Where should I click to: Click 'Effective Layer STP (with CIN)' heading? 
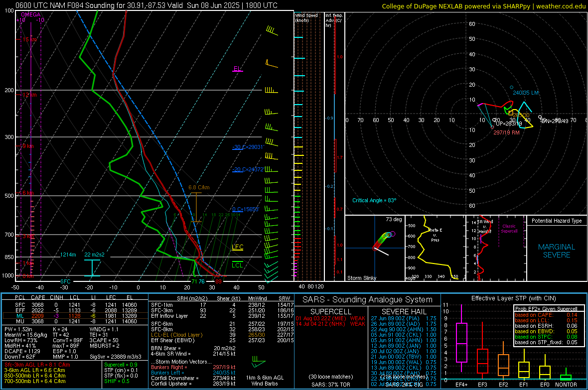click(x=513, y=298)
